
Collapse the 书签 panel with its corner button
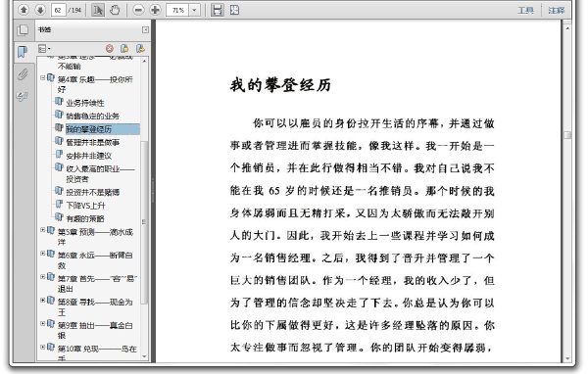point(145,29)
